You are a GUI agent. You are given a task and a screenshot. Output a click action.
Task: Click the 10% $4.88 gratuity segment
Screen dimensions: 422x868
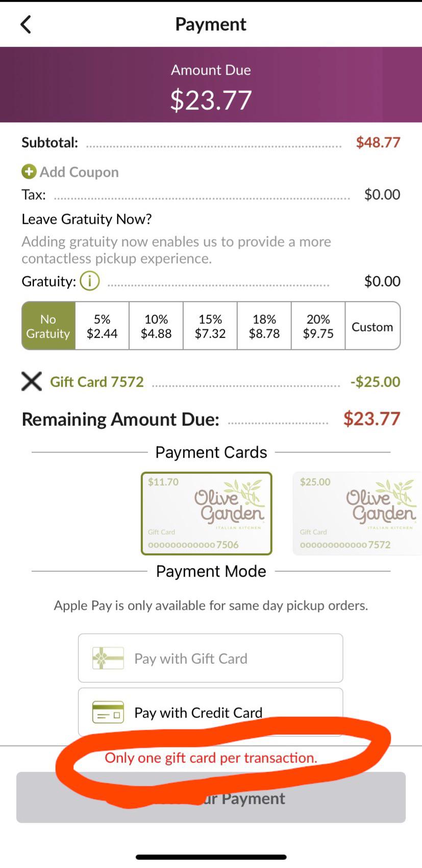(156, 325)
